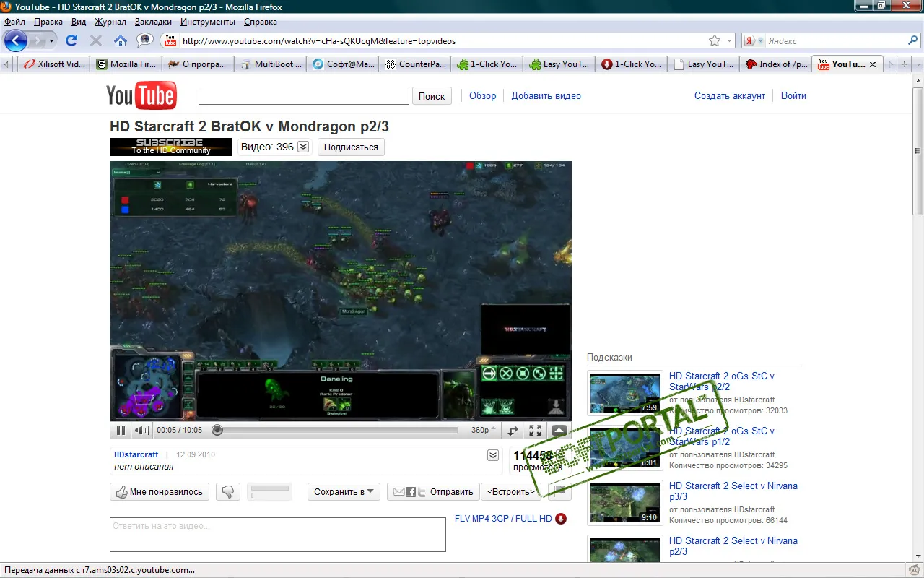Click the thumbs-down dislike icon
This screenshot has width=924, height=578.
(x=227, y=492)
